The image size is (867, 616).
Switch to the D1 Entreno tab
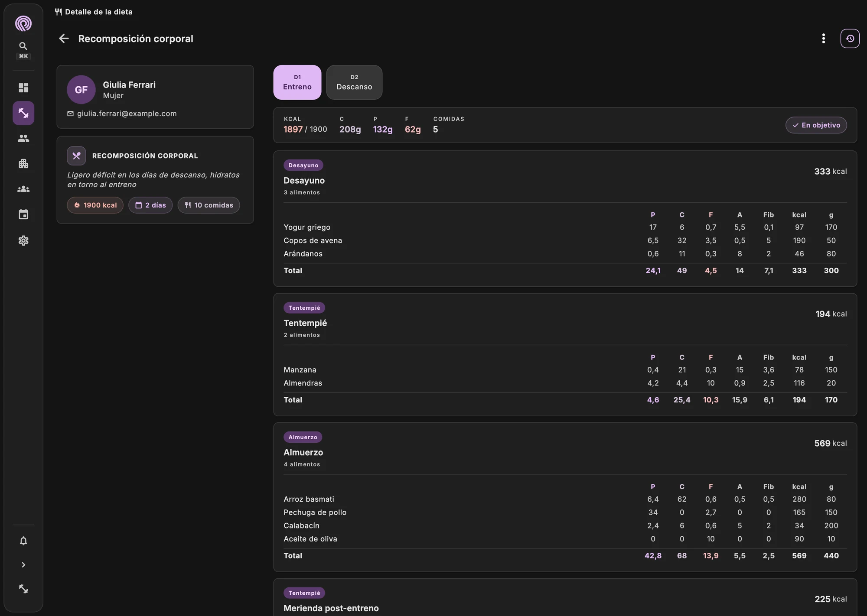297,82
